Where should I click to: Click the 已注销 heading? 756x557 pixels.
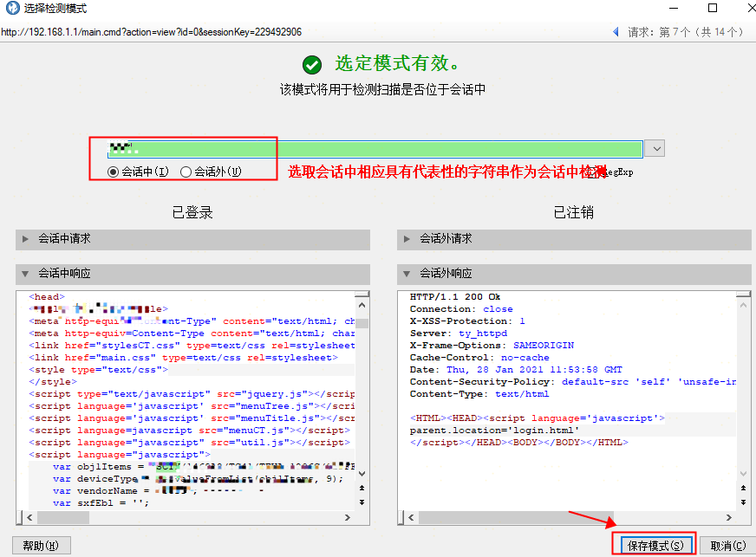click(574, 212)
